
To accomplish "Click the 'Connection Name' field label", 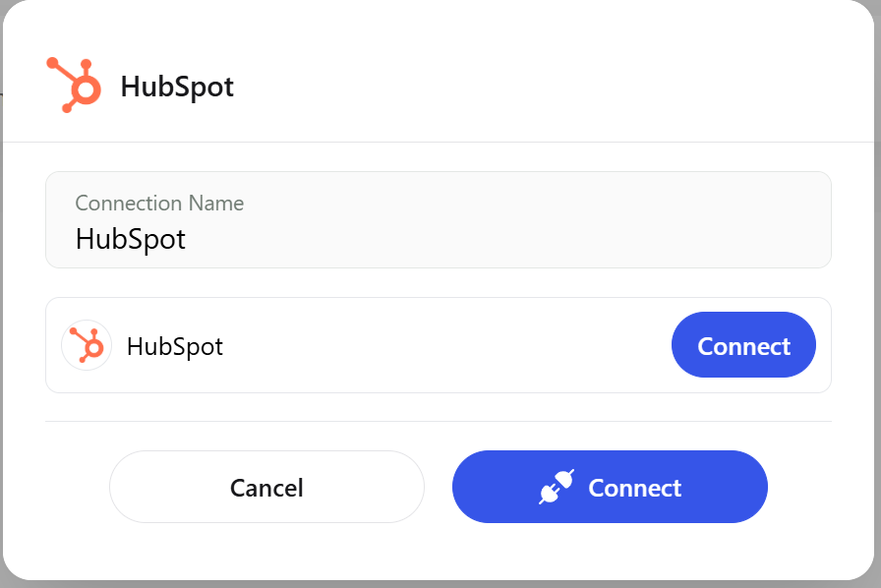I will pos(159,203).
